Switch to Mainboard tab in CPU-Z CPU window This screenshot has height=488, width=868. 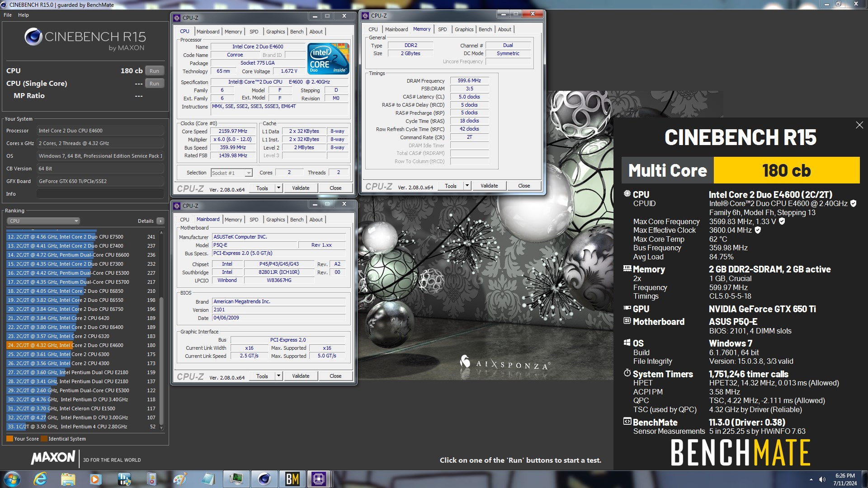click(208, 32)
